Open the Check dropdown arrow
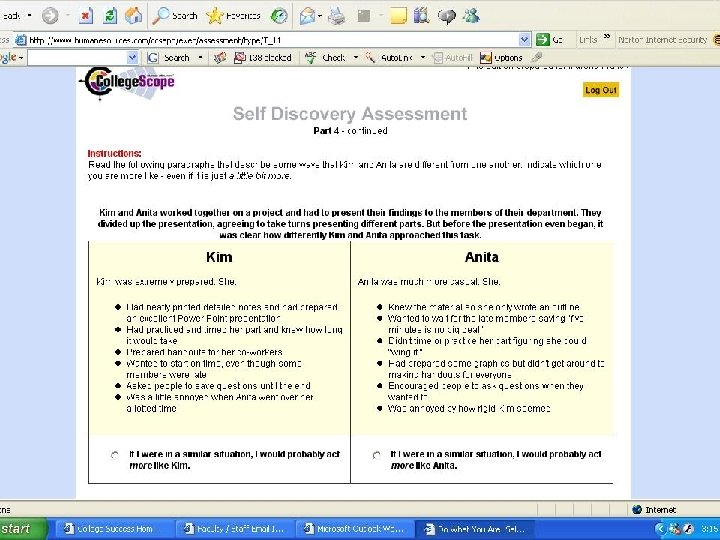The image size is (720, 540). coord(355,57)
